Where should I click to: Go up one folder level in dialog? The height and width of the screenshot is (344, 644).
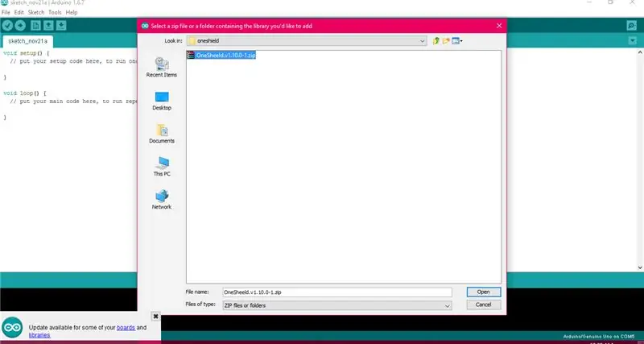coord(436,41)
